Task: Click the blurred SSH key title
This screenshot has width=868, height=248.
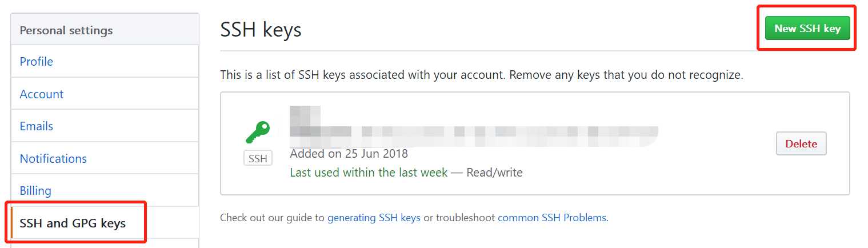Action: [x=305, y=114]
